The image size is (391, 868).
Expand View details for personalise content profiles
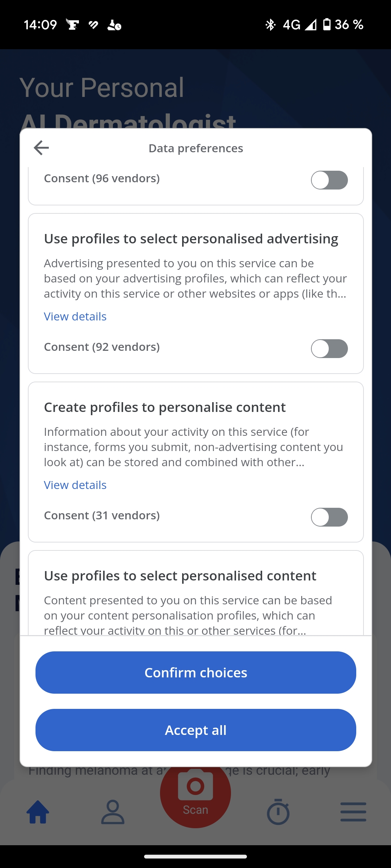pos(75,485)
